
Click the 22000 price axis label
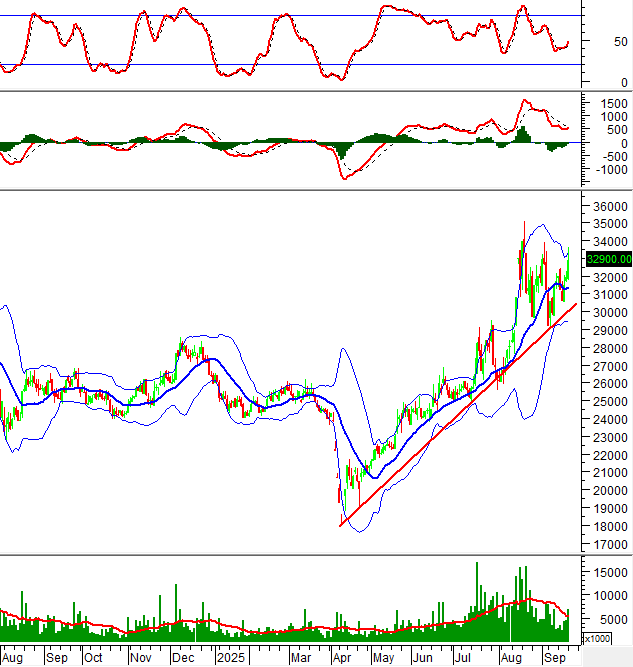click(x=610, y=455)
